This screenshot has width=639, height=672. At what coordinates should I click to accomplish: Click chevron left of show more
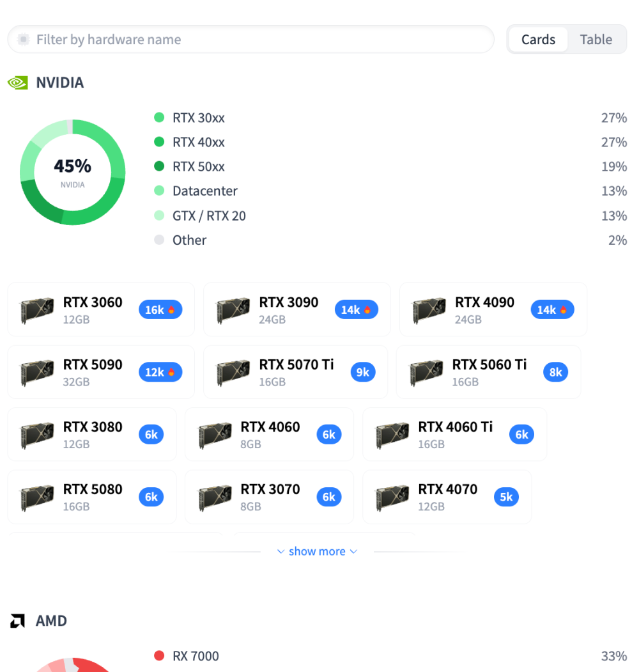(281, 552)
